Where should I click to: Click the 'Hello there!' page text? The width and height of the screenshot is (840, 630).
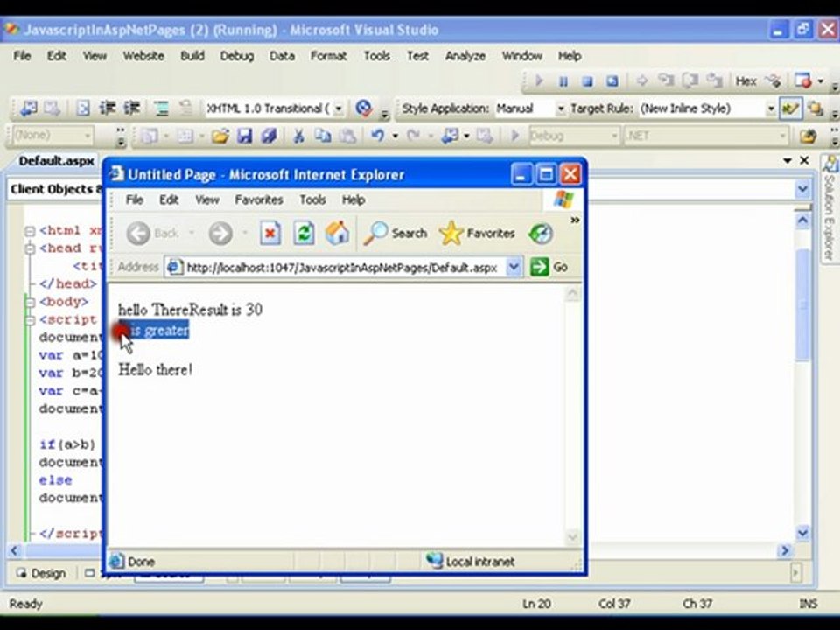[156, 369]
